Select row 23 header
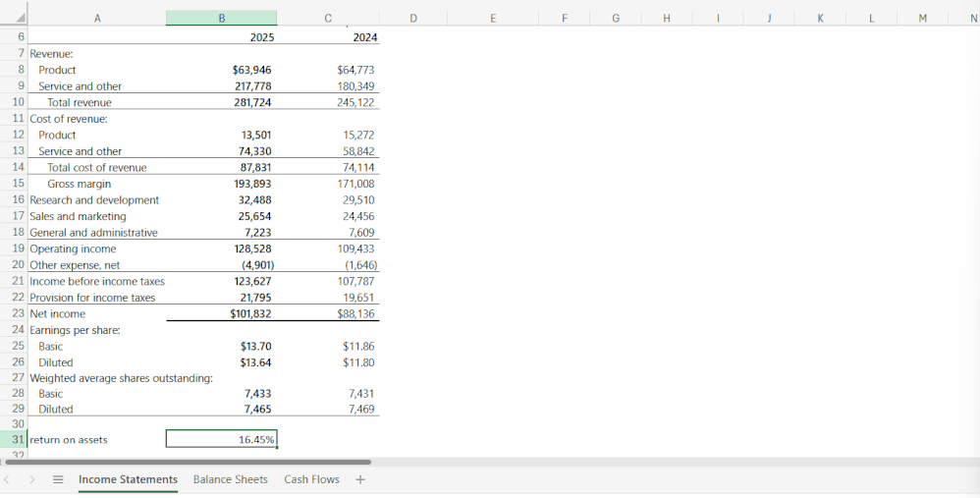This screenshot has width=980, height=498. (14, 313)
